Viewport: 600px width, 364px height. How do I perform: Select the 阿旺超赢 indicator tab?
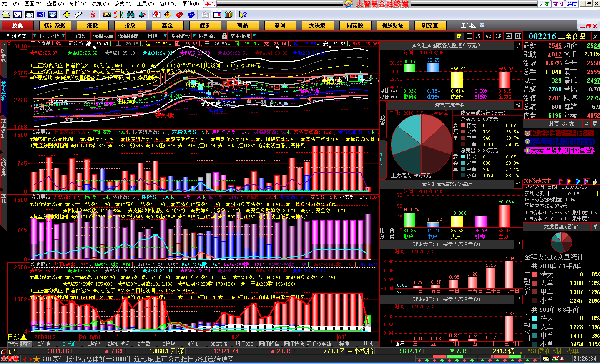(x=269, y=344)
